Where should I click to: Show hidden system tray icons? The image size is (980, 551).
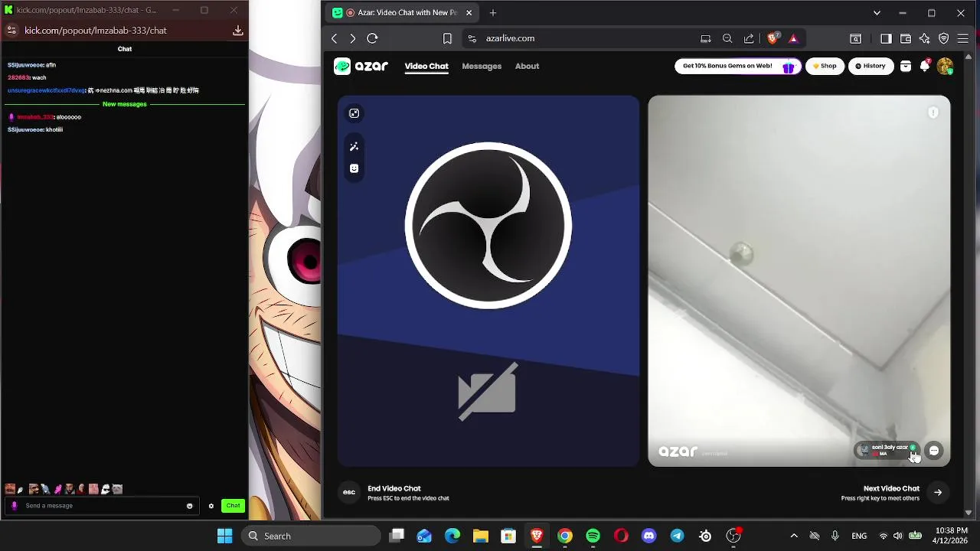click(x=794, y=536)
